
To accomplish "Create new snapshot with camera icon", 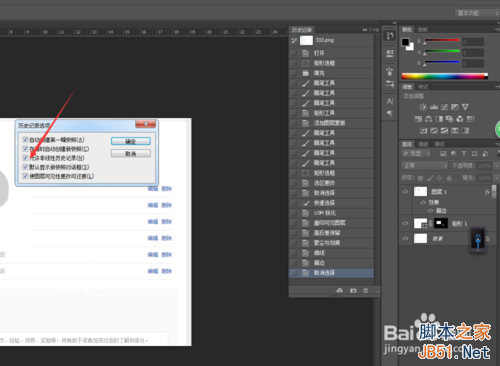I will pyautogui.click(x=353, y=291).
